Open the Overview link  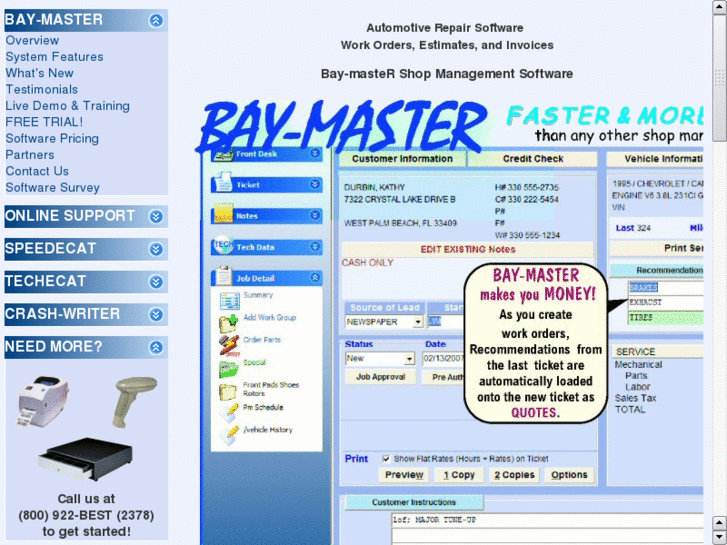pyautogui.click(x=32, y=40)
